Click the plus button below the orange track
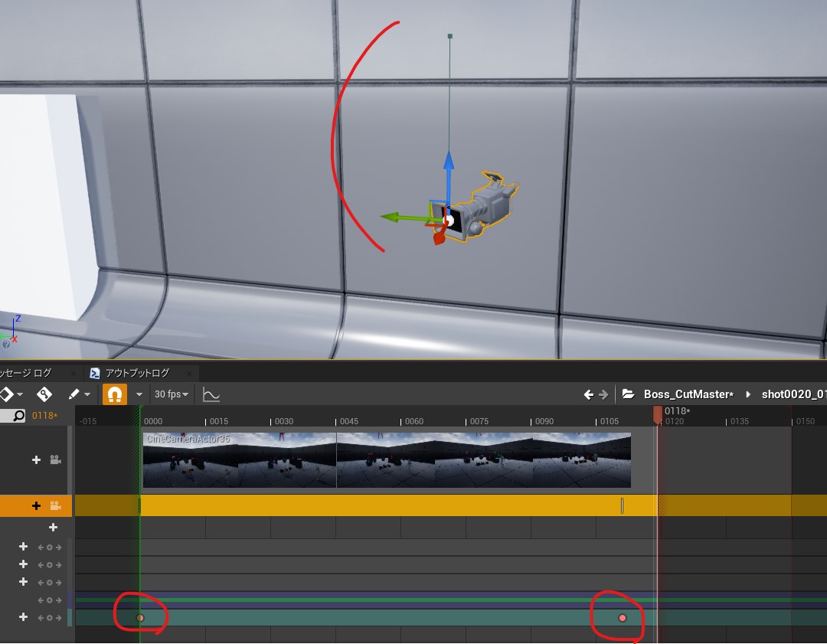 click(54, 528)
